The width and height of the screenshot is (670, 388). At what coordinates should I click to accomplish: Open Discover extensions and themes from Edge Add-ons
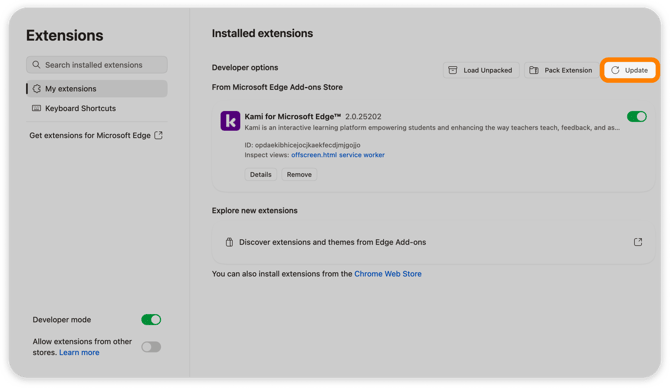tap(433, 242)
